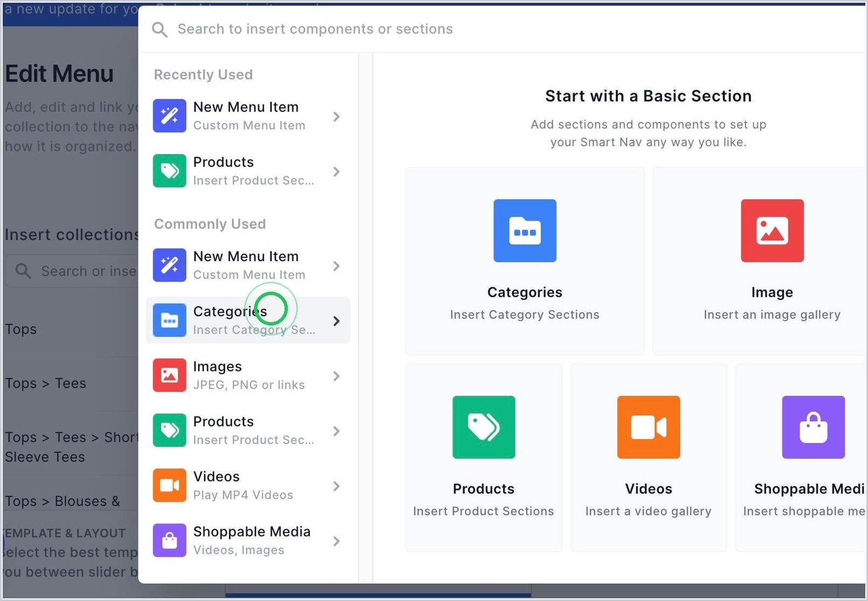Expand the Recently Used Products chevron
The image size is (868, 601).
[x=336, y=172]
